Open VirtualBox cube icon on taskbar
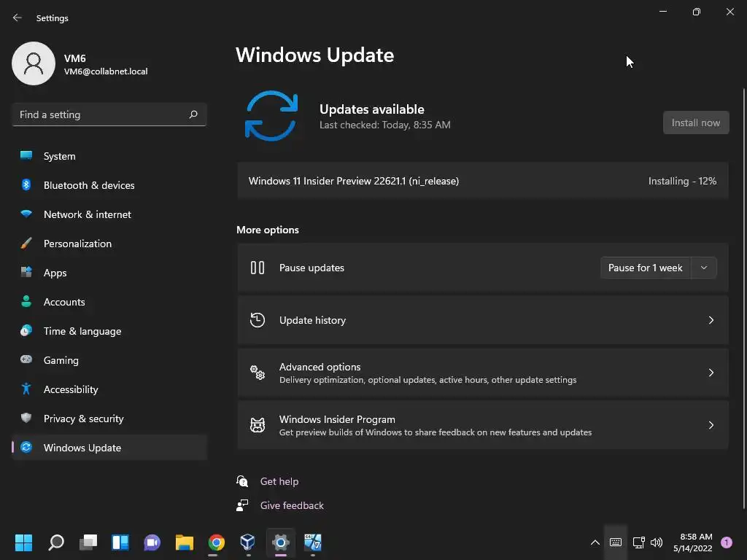The height and width of the screenshot is (560, 747). pos(248,542)
